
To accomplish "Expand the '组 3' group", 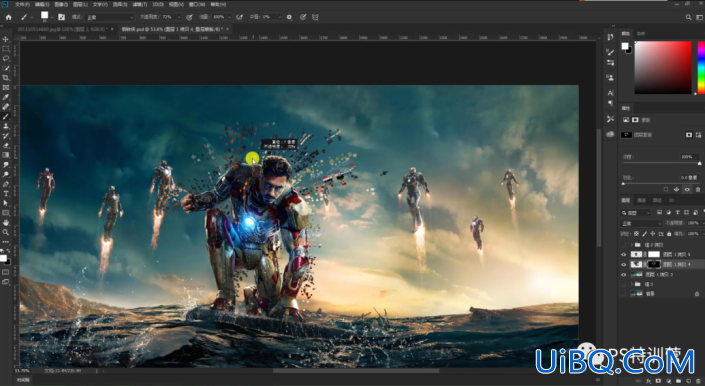I will point(632,284).
